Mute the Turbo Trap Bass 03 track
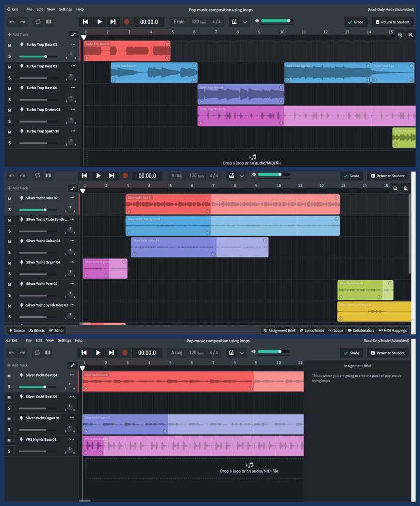The height and width of the screenshot is (506, 420). click(x=9, y=67)
